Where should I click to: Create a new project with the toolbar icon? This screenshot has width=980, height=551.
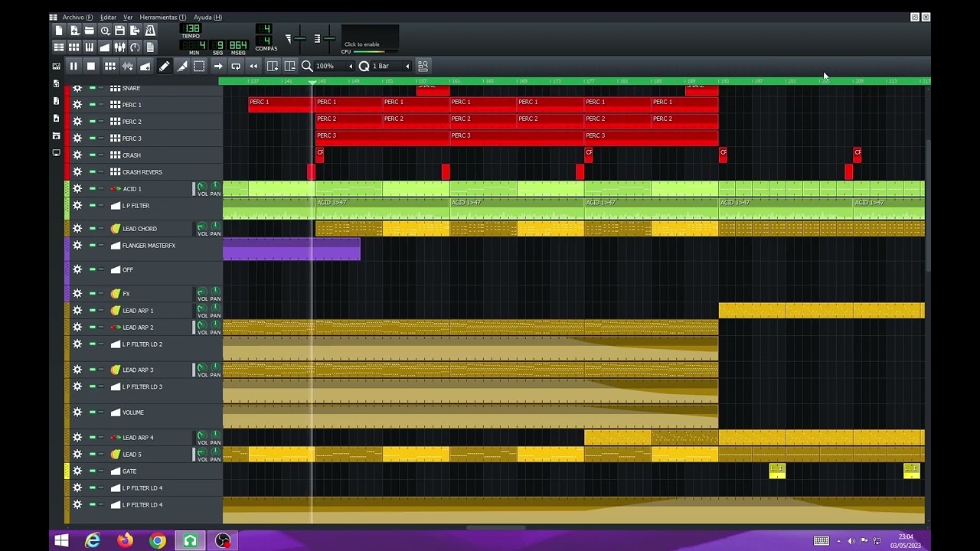(59, 31)
